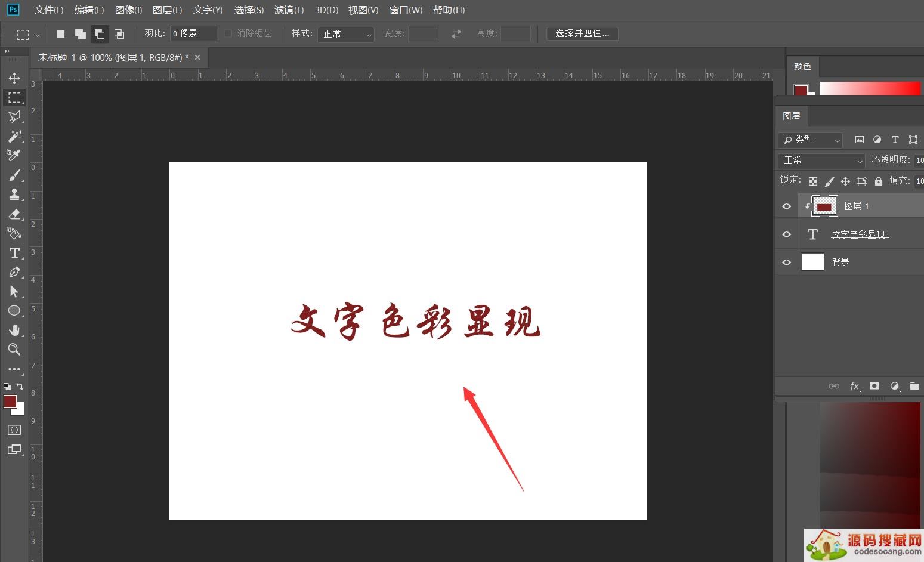This screenshot has height=562, width=924.
Task: Select the Zoom tool
Action: tap(14, 350)
